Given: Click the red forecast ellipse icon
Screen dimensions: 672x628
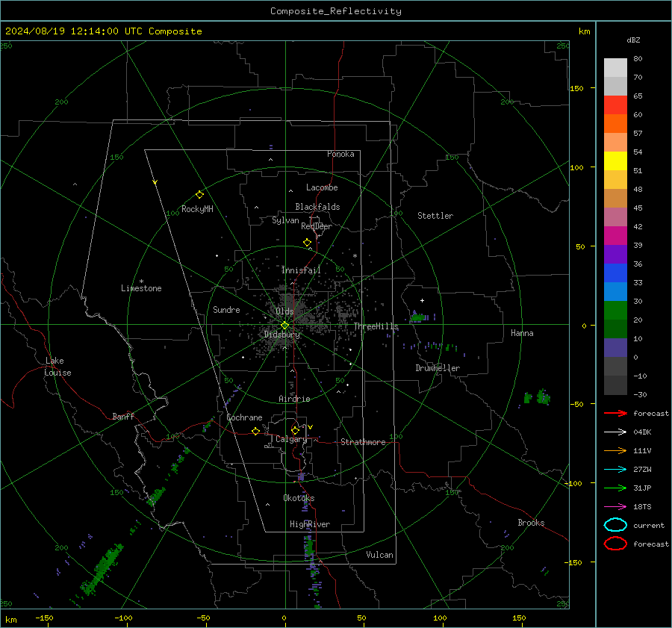Looking at the screenshot, I should click(615, 544).
